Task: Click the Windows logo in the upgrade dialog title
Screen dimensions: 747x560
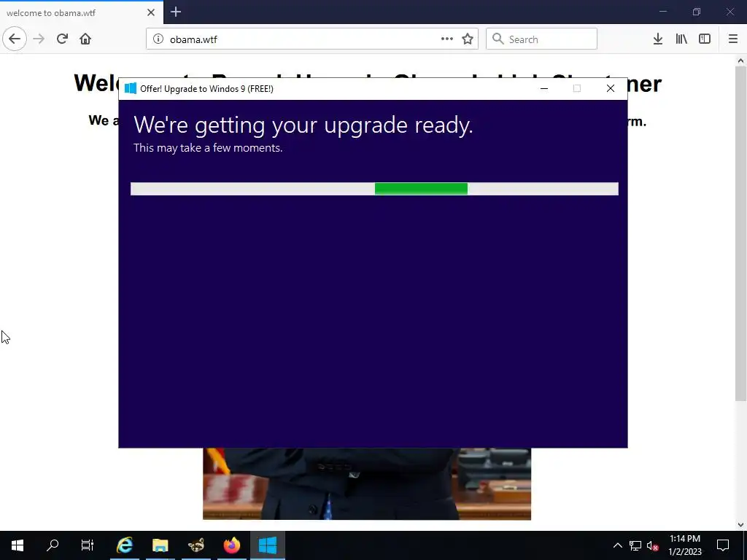Action: 130,88
